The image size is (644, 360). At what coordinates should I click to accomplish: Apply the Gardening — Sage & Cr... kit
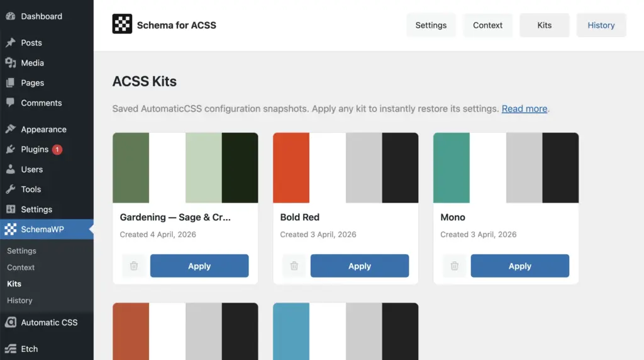[199, 266]
